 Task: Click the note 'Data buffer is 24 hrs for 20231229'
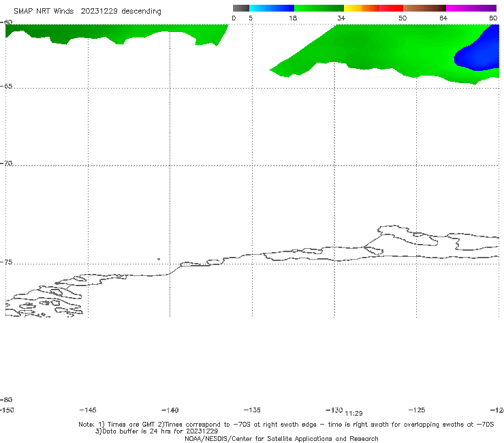[x=157, y=431]
